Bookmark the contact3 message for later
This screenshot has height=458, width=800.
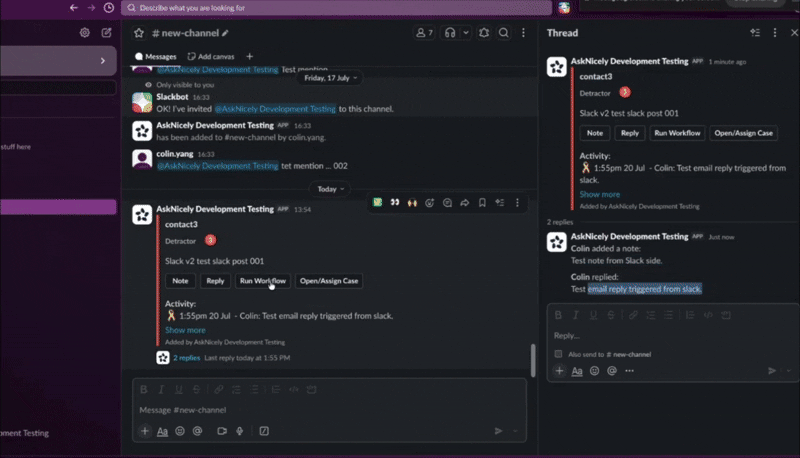coord(482,202)
